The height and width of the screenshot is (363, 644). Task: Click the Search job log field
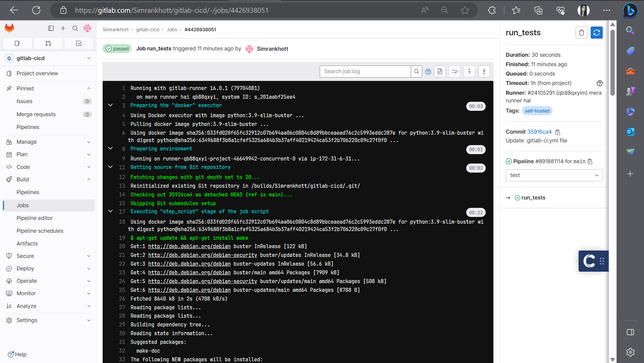point(365,71)
